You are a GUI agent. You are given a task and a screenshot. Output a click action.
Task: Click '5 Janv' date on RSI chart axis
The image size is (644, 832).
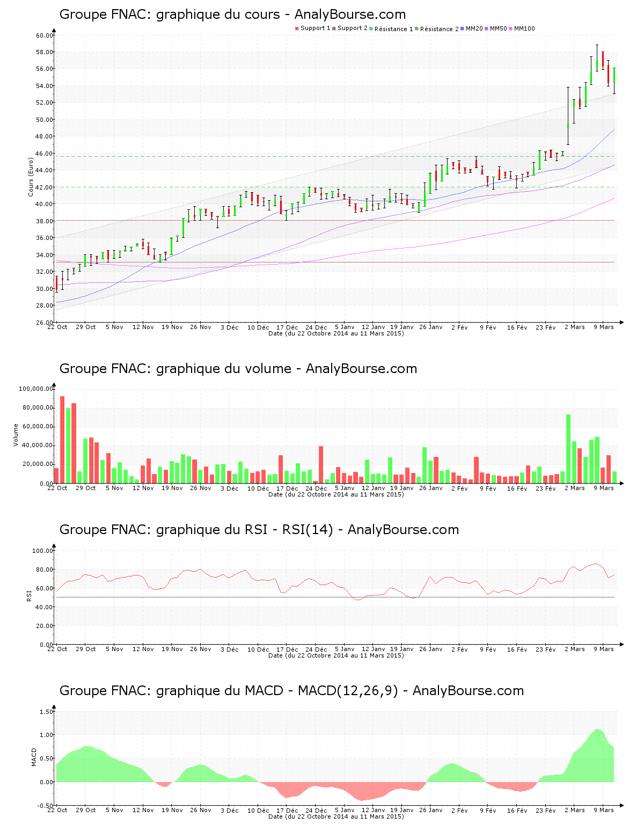click(345, 649)
